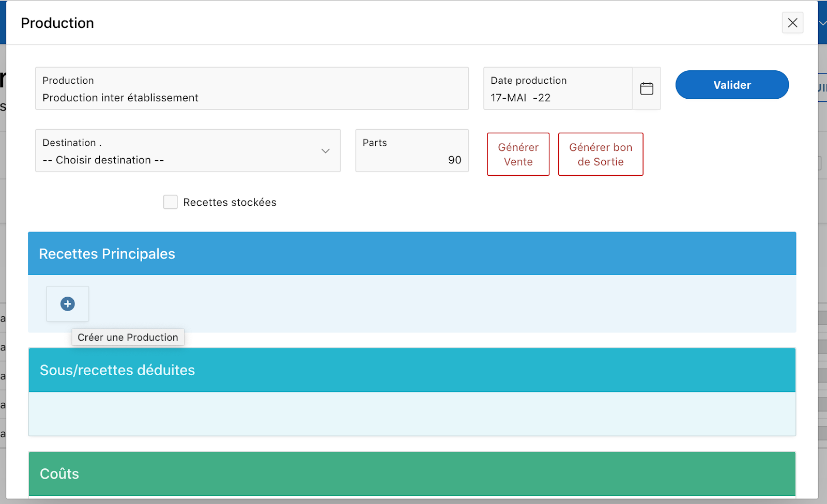Select the Sous/recettes déduites section header
The height and width of the screenshot is (504, 827).
click(x=412, y=370)
